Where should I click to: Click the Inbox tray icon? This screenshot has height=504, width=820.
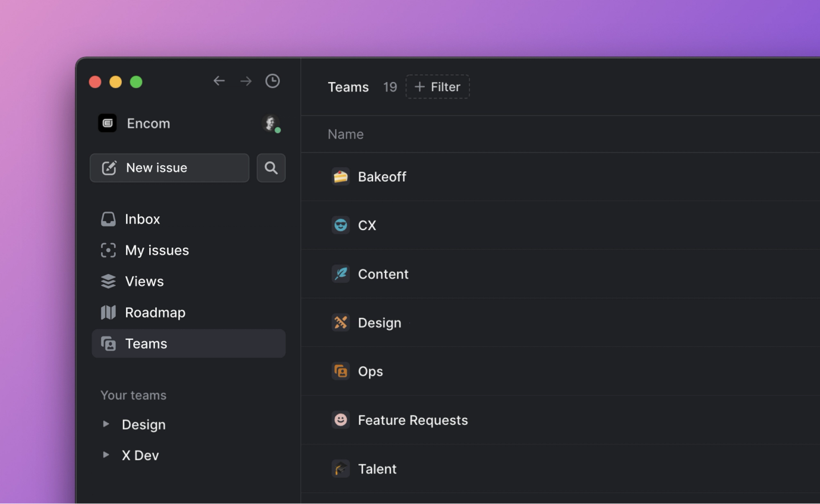(x=108, y=219)
